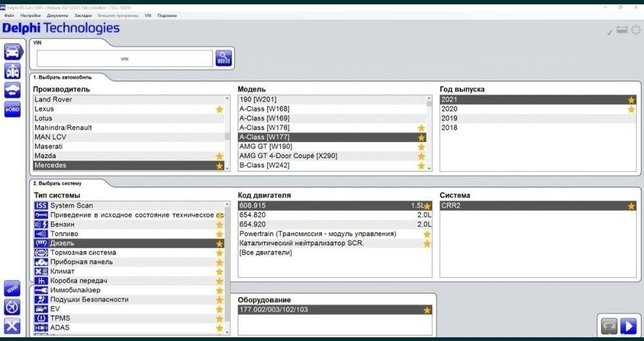The width and height of the screenshot is (644, 341).
Task: Click into the VIN input field
Action: point(125,59)
